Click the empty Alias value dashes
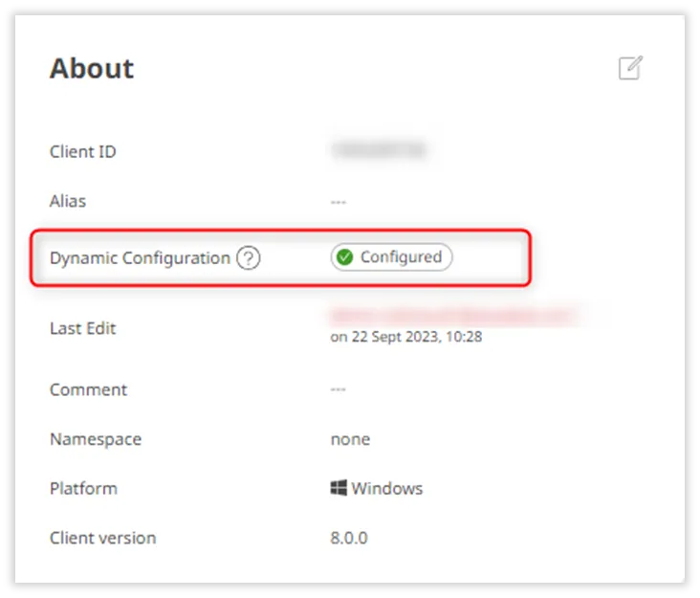Screen dimensions: 700x598 pyautogui.click(x=338, y=202)
